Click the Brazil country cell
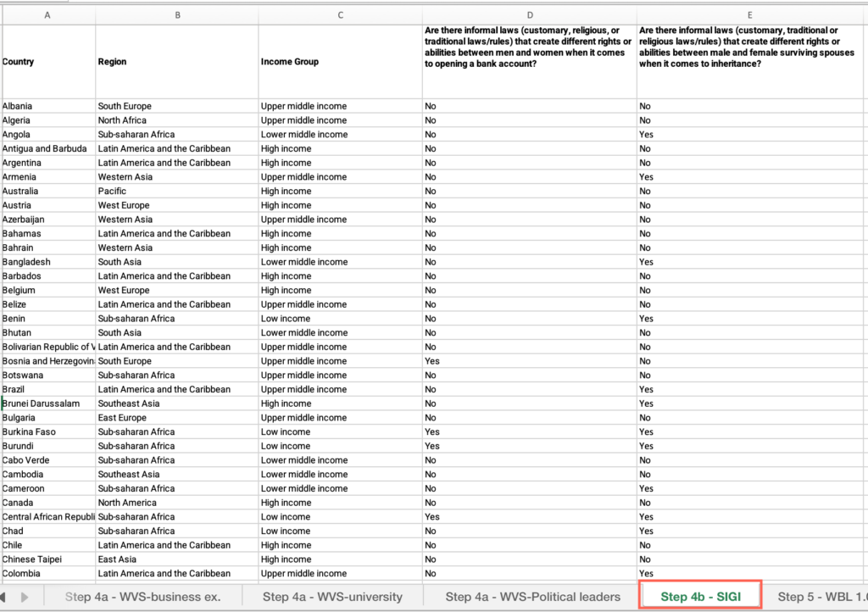 coord(48,390)
